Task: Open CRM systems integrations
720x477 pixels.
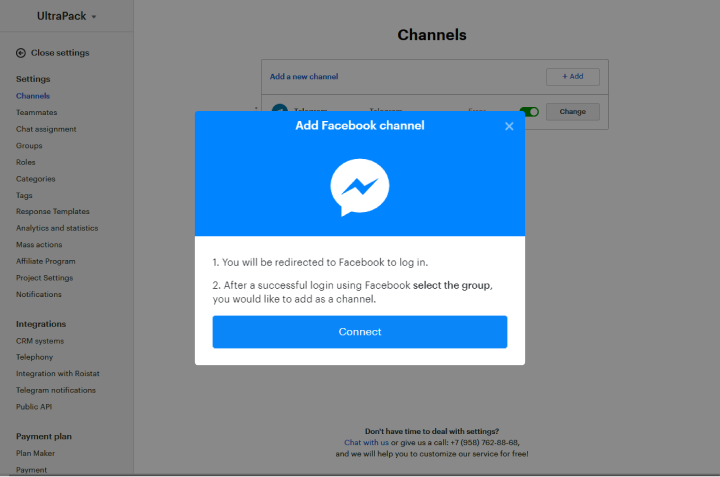Action: pyautogui.click(x=40, y=341)
